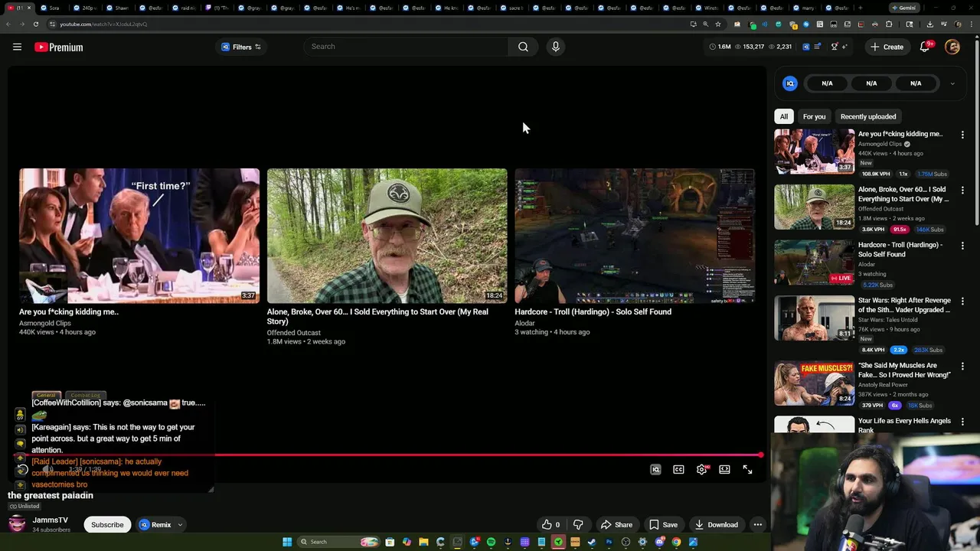Click the Remix button
Screen dimensions: 980x551
[155, 525]
